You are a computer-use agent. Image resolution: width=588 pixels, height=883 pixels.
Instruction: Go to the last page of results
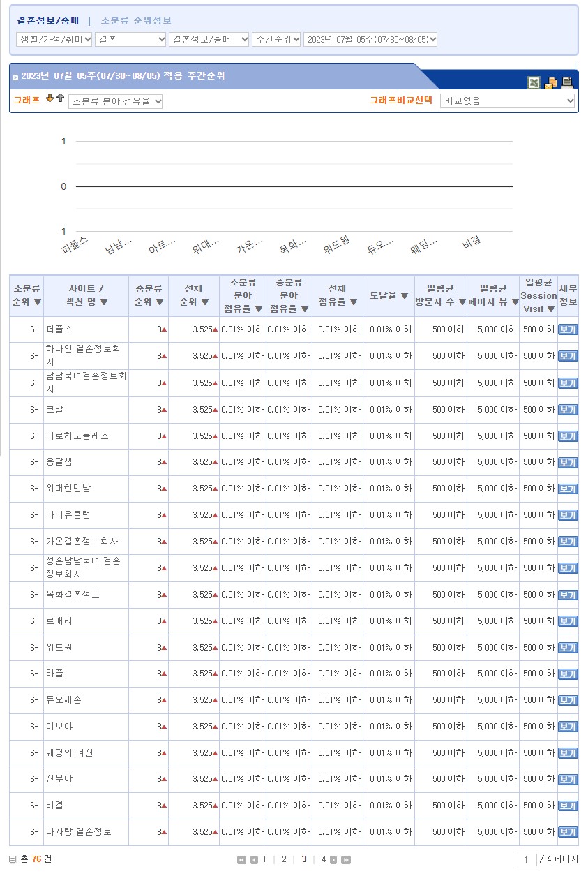click(x=346, y=860)
